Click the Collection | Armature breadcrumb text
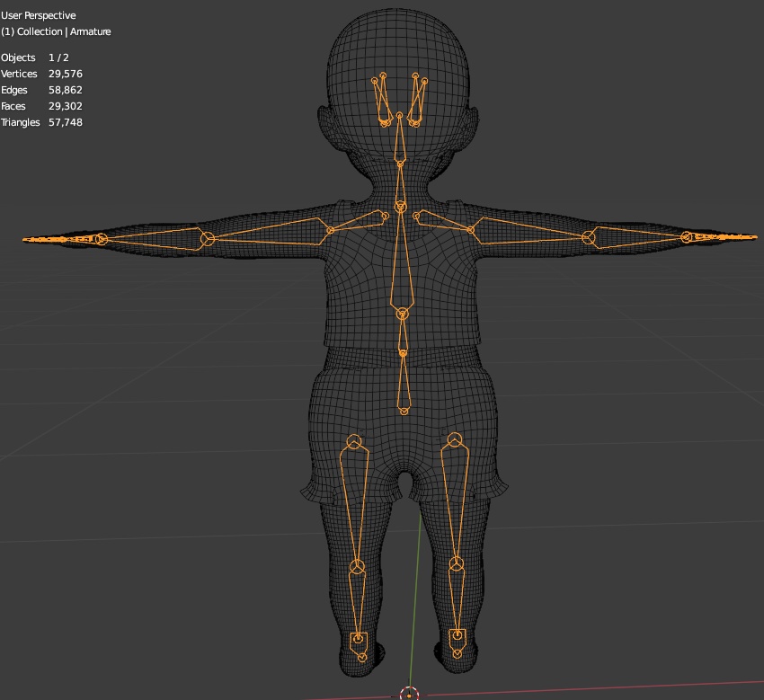Viewport: 764px width, 700px height. (57, 31)
